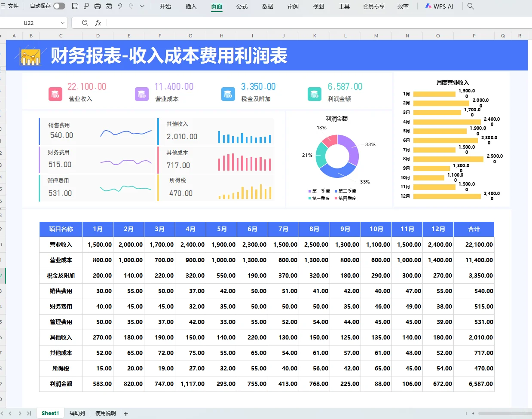This screenshot has width=532, height=419.
Task: Add a new sheet with plus icon
Action: tap(126, 414)
